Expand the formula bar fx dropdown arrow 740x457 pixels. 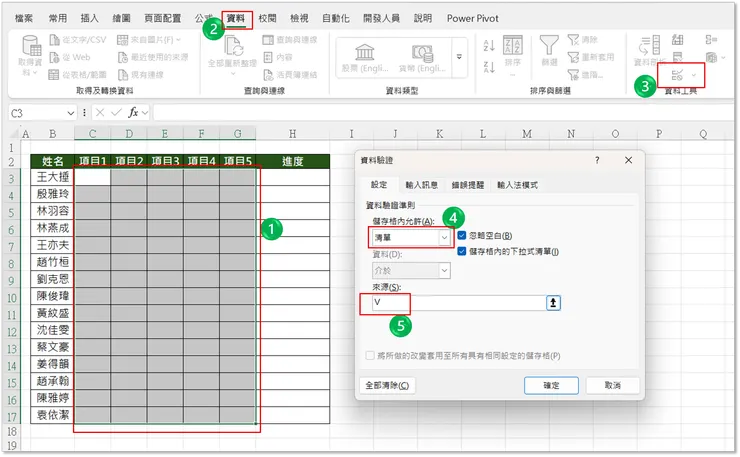144,113
